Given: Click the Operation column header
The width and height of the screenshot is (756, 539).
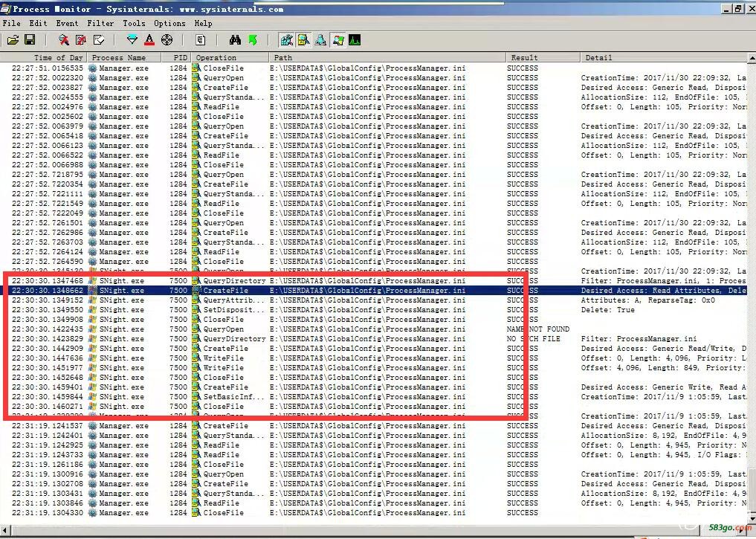Looking at the screenshot, I should (x=230, y=57).
